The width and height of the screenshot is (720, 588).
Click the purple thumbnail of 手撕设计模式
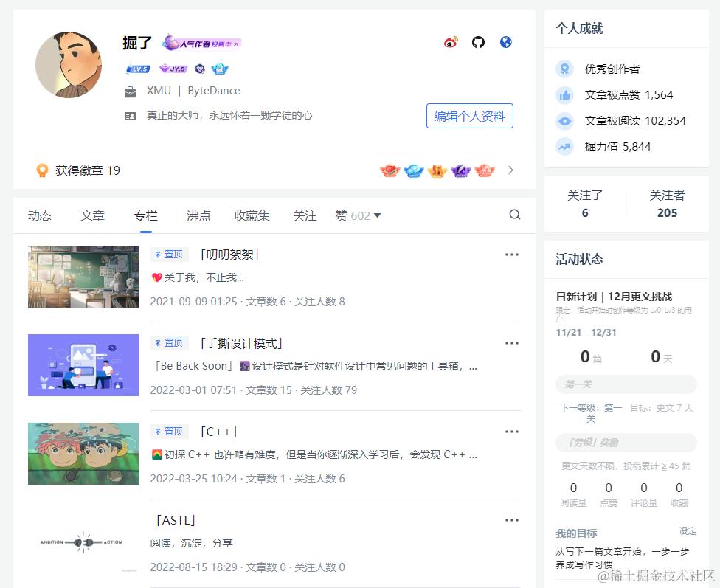83,365
